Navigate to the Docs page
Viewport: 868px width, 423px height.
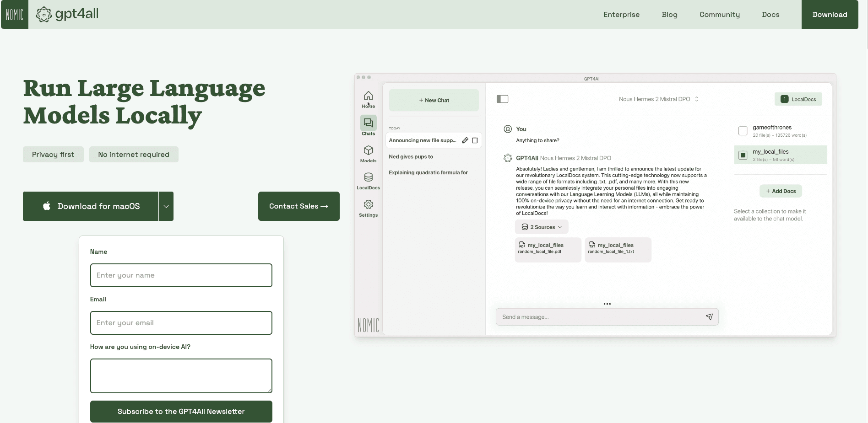click(x=770, y=14)
